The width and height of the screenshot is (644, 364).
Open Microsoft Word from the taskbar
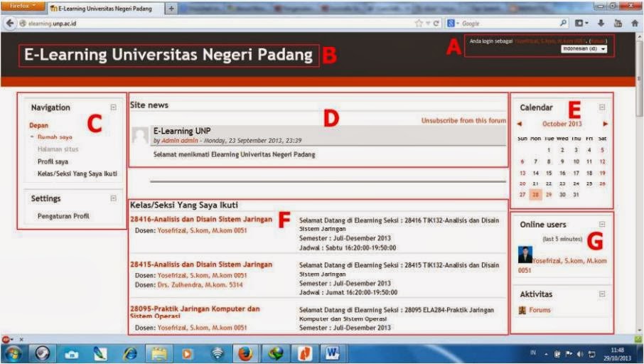tap(332, 353)
